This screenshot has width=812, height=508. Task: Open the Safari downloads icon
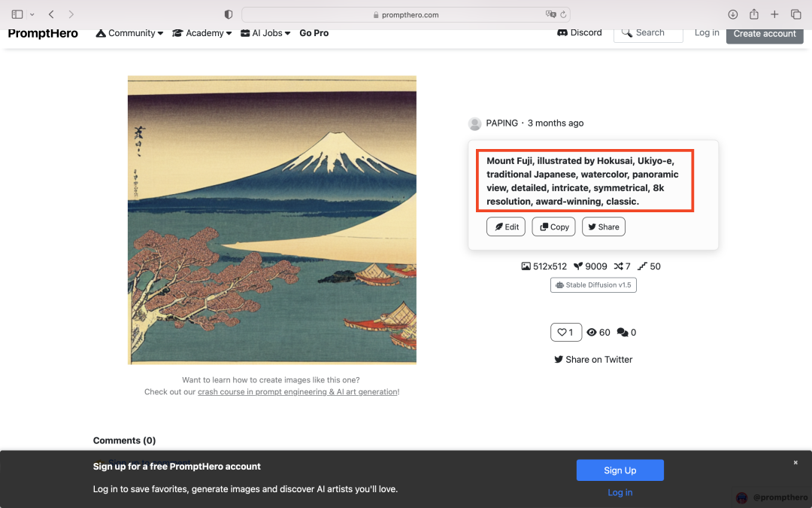click(732, 14)
